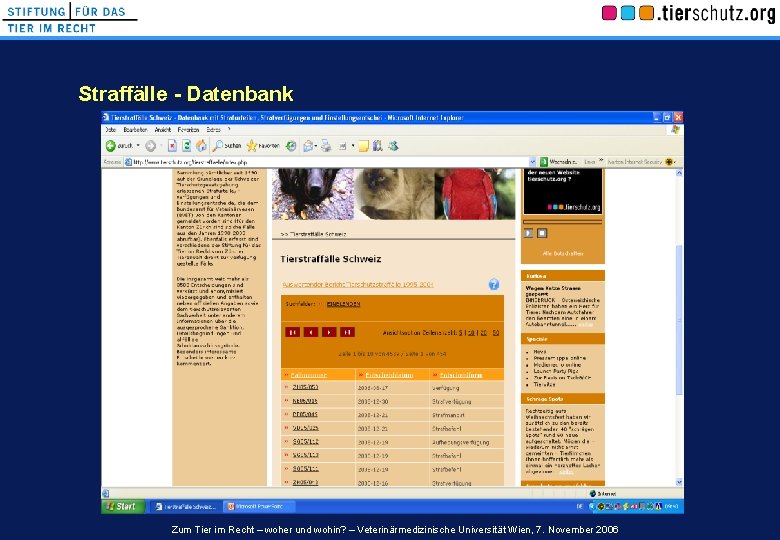Sort by the Fallnummer column header
This screenshot has height=540, width=780.
click(308, 375)
